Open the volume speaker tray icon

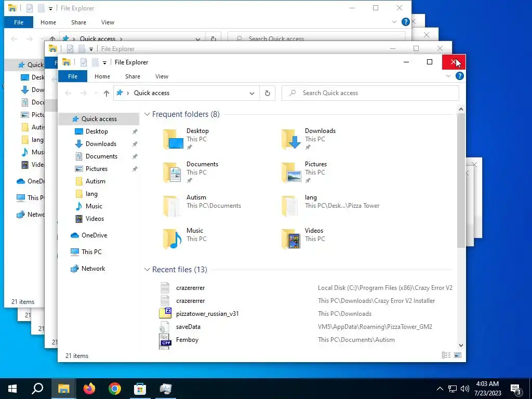click(465, 389)
